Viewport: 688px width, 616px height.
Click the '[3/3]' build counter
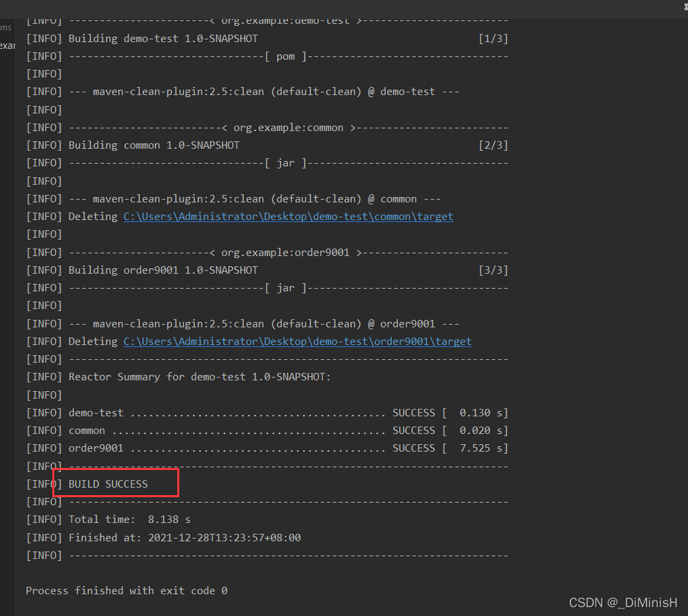point(493,270)
